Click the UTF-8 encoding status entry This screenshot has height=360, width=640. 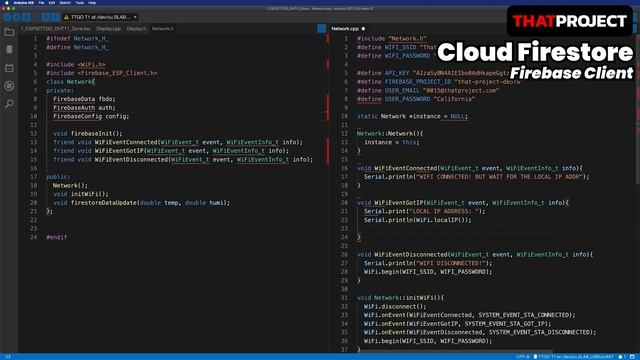(523, 357)
